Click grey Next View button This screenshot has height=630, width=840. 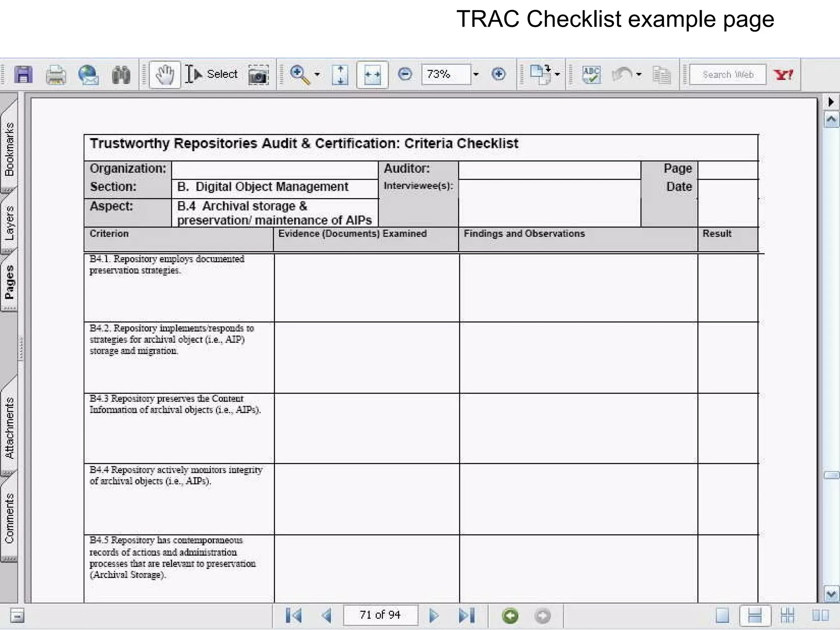pyautogui.click(x=543, y=616)
